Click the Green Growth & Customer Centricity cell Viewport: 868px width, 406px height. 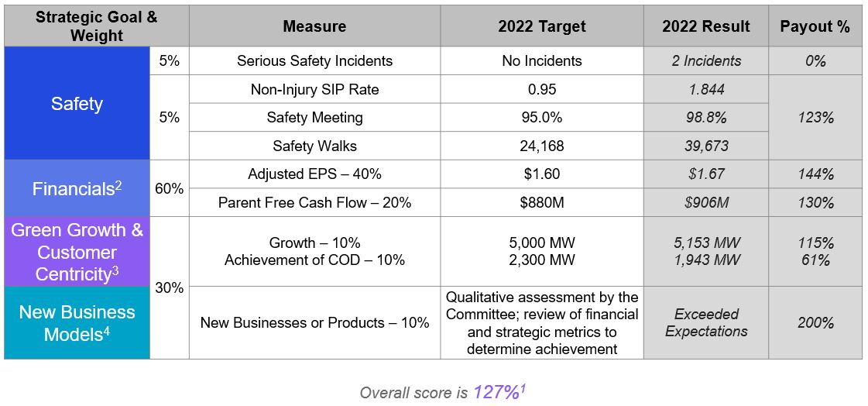tap(77, 252)
